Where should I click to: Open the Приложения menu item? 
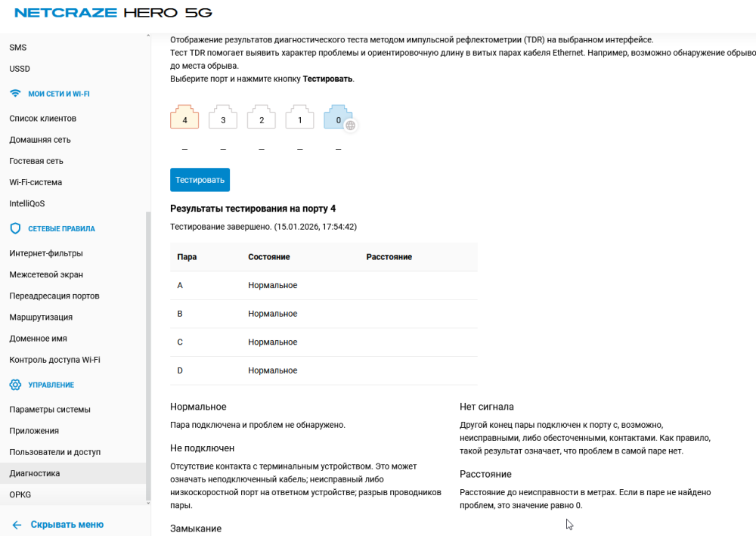click(x=36, y=429)
